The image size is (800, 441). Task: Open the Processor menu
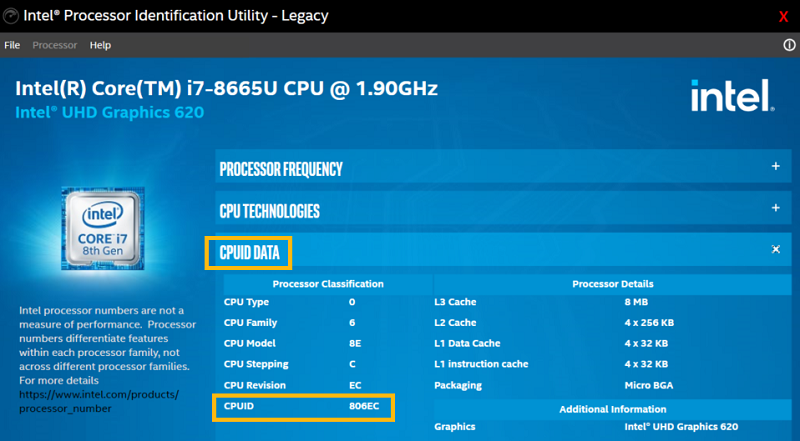coord(55,45)
